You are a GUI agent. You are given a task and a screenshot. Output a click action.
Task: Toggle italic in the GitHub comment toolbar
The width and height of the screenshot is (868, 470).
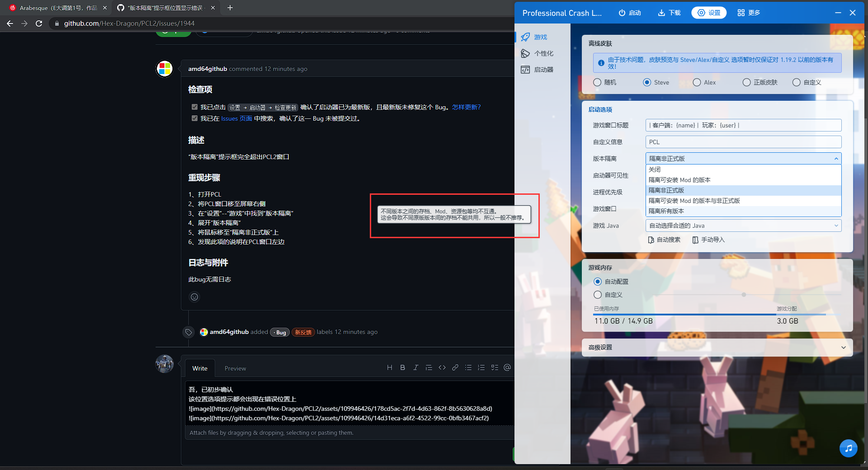(x=415, y=367)
